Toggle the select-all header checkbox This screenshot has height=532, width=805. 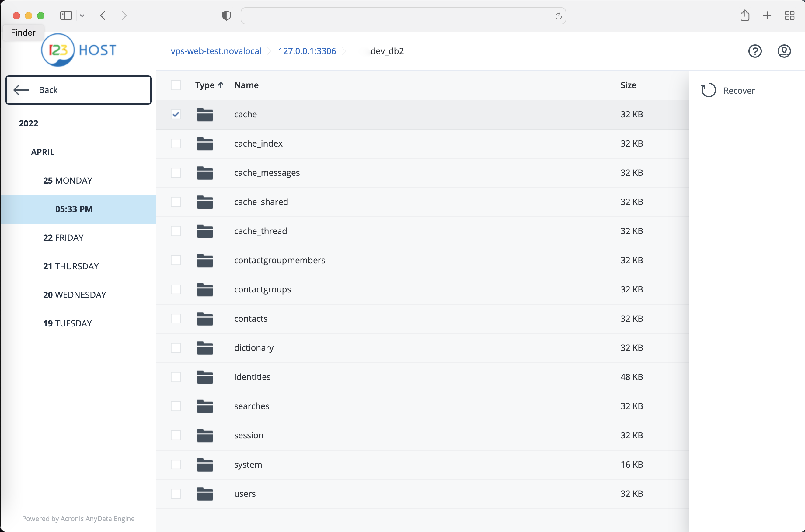coord(176,85)
